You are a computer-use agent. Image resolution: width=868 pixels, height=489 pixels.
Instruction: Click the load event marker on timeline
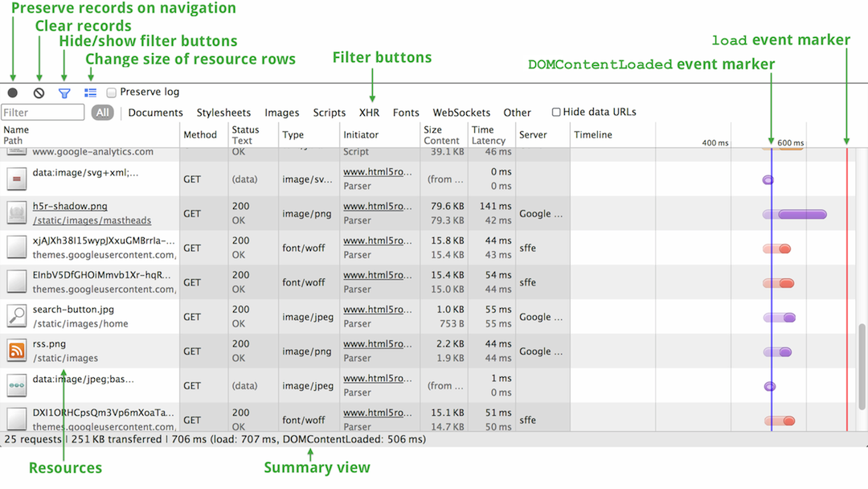846,281
